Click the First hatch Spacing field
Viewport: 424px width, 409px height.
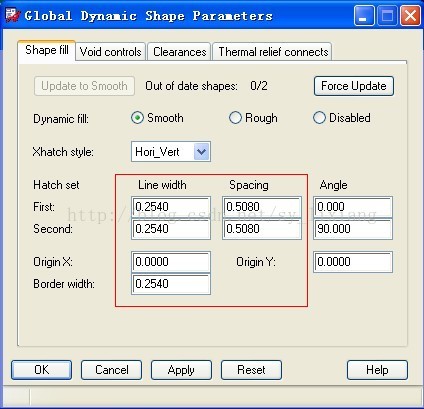(x=262, y=207)
